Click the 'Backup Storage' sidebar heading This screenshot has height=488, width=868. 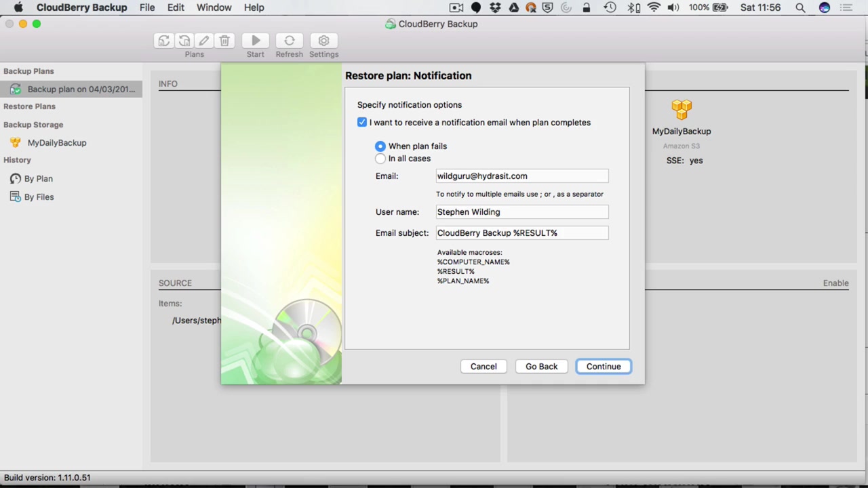(x=33, y=125)
